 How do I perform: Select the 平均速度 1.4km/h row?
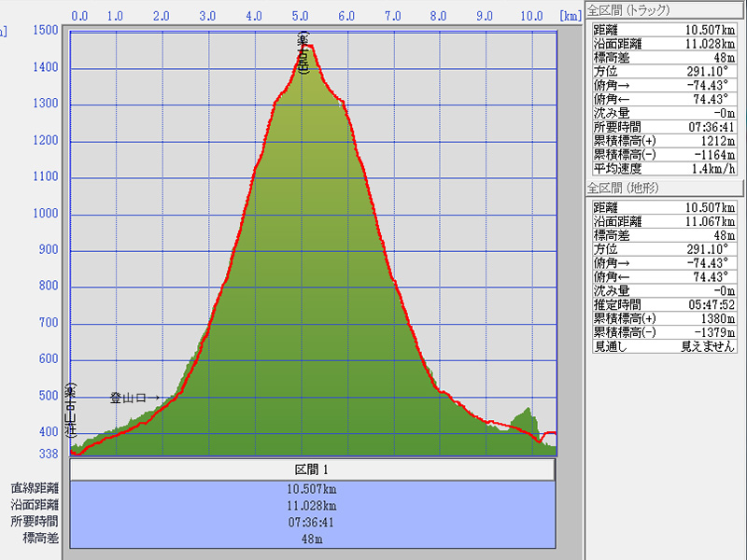(x=665, y=169)
